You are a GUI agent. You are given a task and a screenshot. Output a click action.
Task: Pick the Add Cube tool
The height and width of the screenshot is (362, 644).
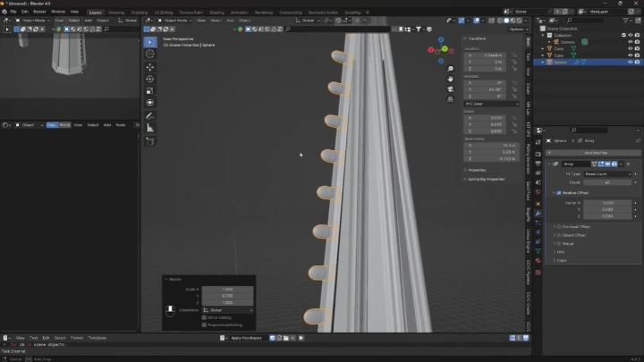point(150,141)
